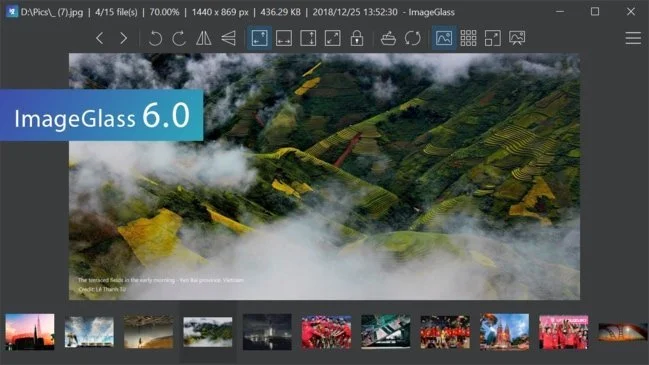Image resolution: width=649 pixels, height=365 pixels.
Task: Rotate image counterclockwise
Action: (155, 38)
